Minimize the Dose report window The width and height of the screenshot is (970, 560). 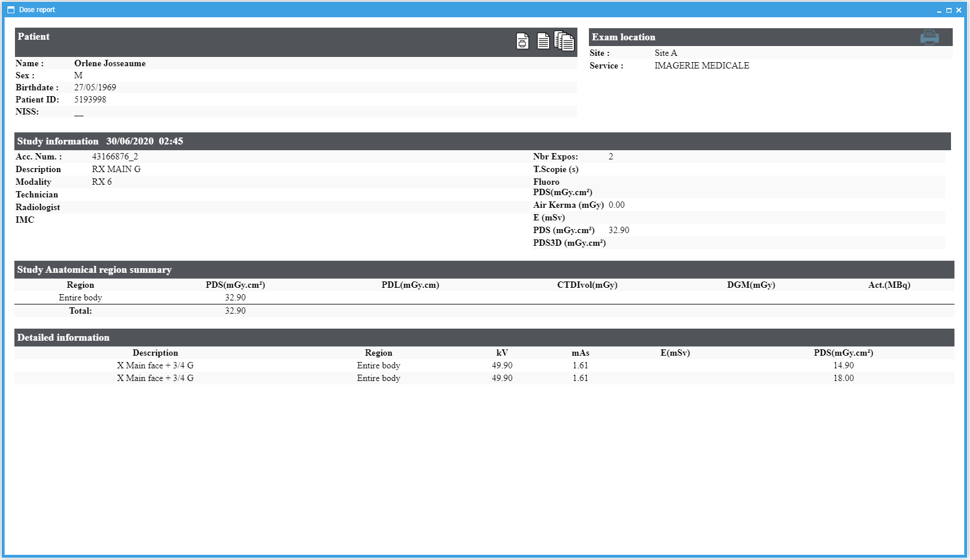(939, 10)
